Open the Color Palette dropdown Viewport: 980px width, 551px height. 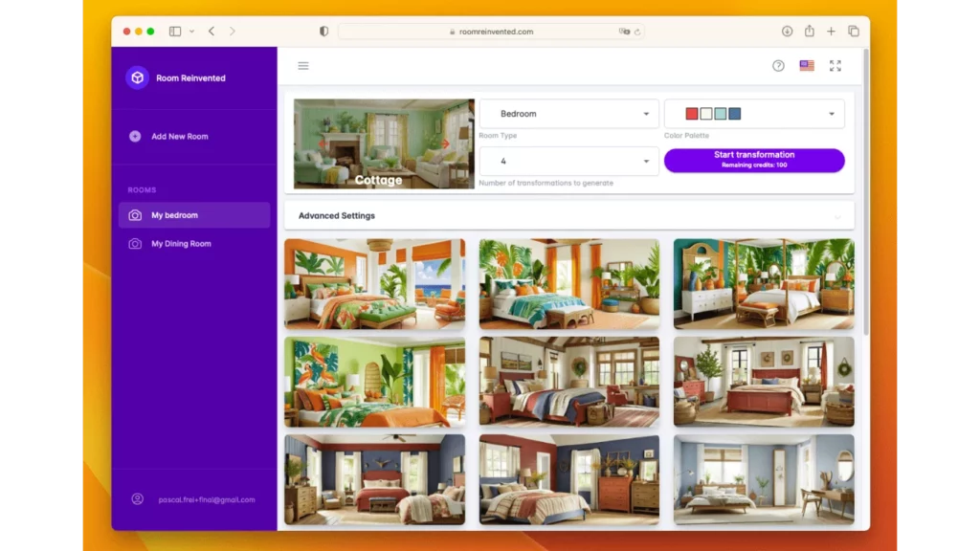pos(754,114)
